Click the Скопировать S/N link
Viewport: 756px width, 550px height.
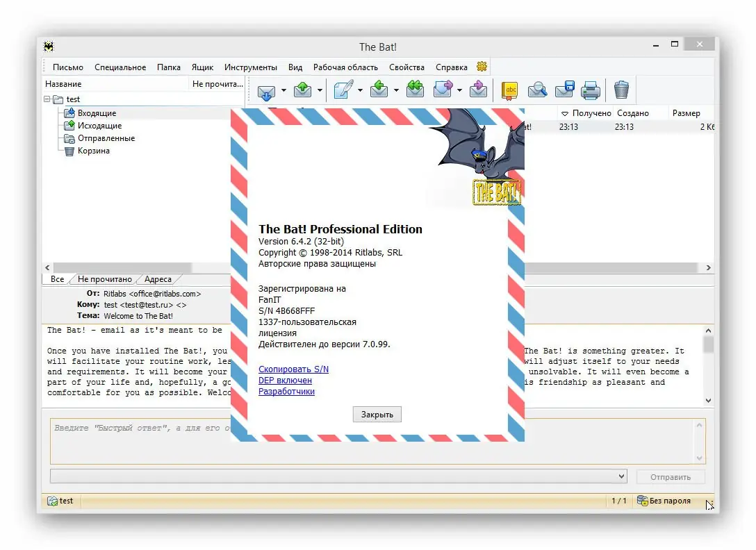pyautogui.click(x=294, y=369)
